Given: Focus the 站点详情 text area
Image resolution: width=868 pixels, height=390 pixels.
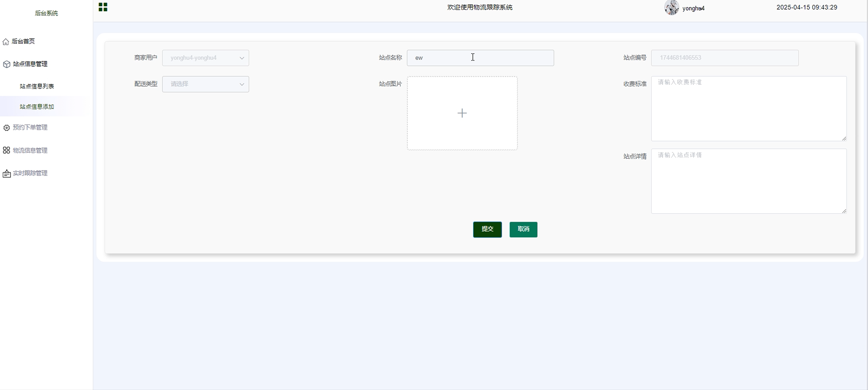Looking at the screenshot, I should [748, 181].
